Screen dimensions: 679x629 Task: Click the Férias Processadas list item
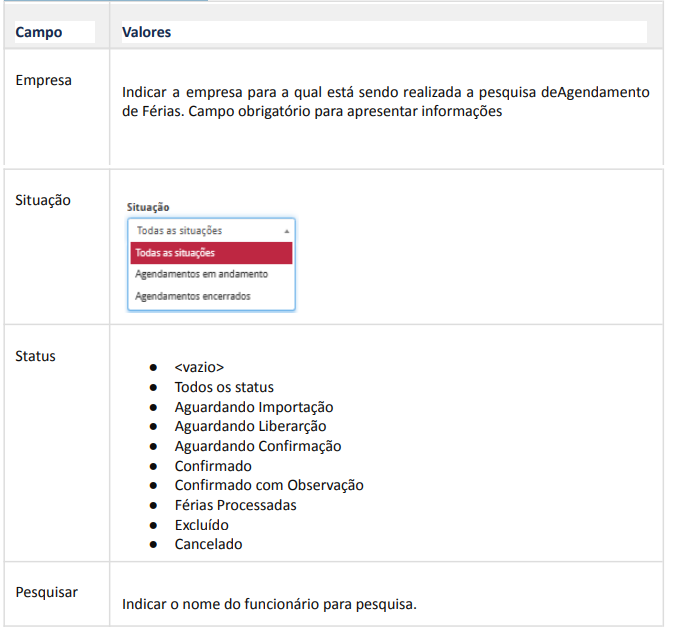236,505
